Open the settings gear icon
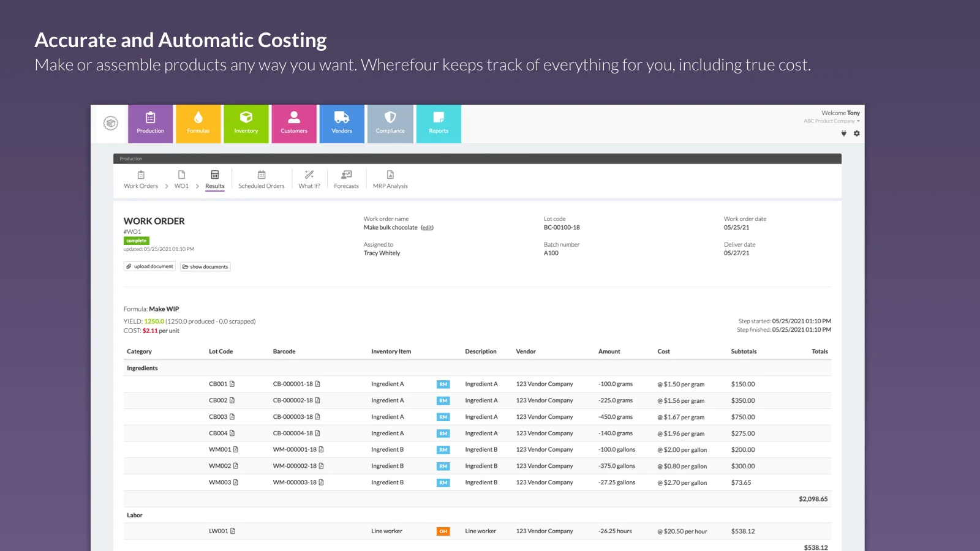980x551 pixels. tap(857, 133)
